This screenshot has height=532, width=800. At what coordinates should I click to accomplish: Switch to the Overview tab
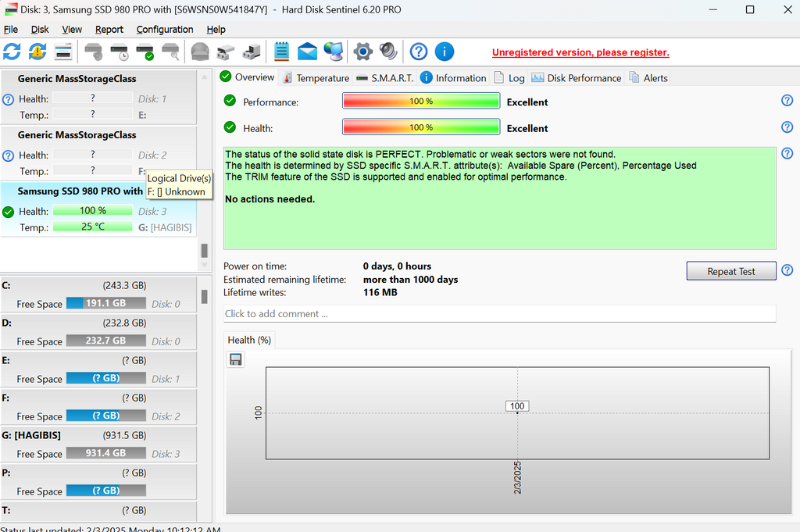tap(248, 77)
